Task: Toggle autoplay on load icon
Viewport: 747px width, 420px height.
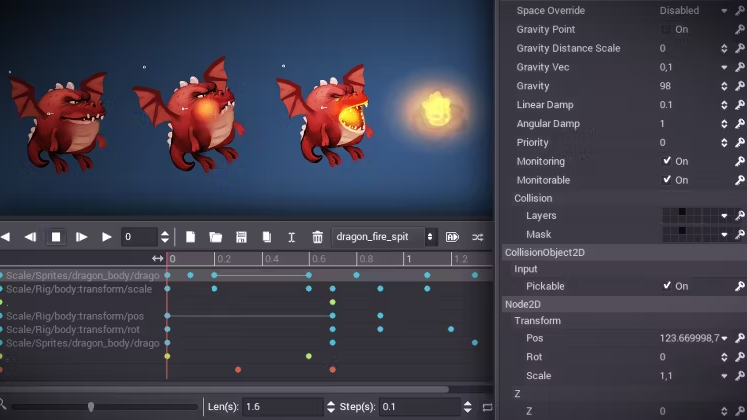Action: pyautogui.click(x=452, y=237)
